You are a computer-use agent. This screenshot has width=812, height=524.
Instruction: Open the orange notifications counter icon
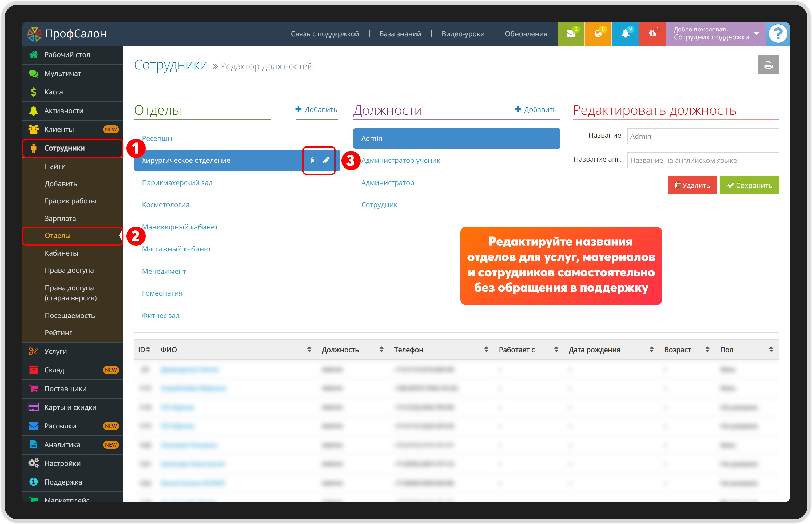(x=598, y=34)
